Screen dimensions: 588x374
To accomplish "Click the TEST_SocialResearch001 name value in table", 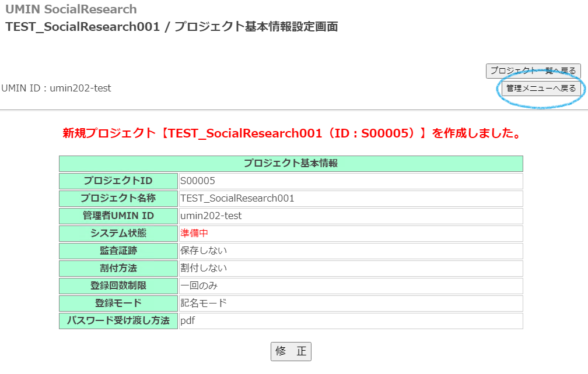I will [x=237, y=199].
